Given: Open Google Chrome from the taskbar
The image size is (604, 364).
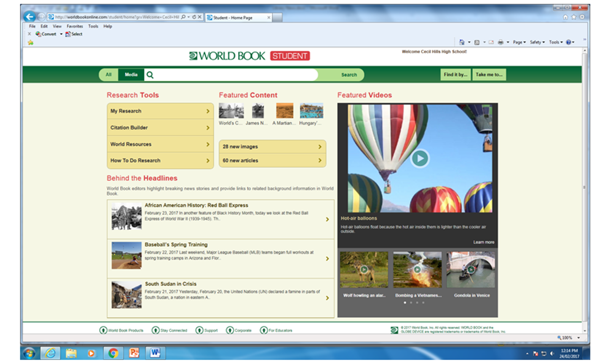Looking at the screenshot, I should click(x=113, y=353).
